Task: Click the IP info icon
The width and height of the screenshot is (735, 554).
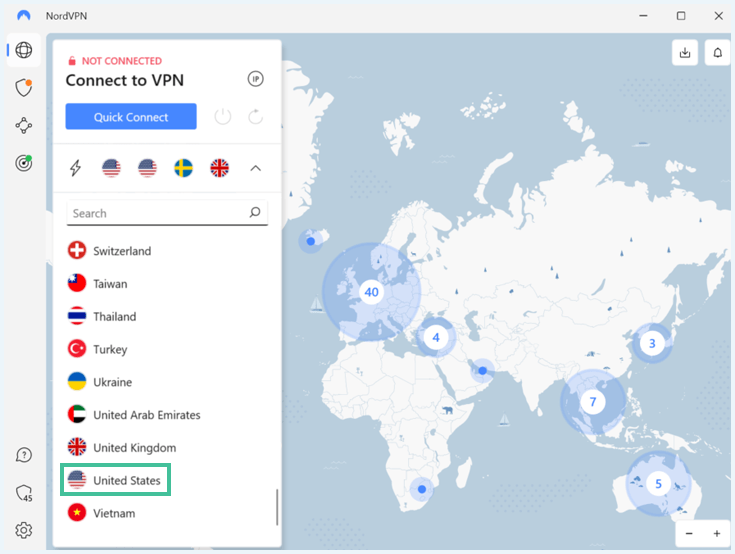Action: (255, 79)
